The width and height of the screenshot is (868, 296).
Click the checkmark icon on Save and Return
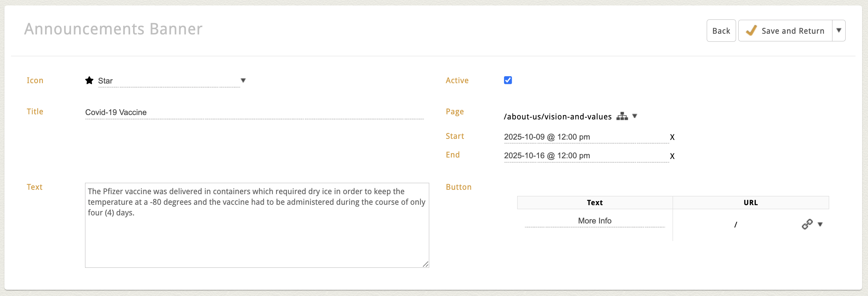pos(751,31)
